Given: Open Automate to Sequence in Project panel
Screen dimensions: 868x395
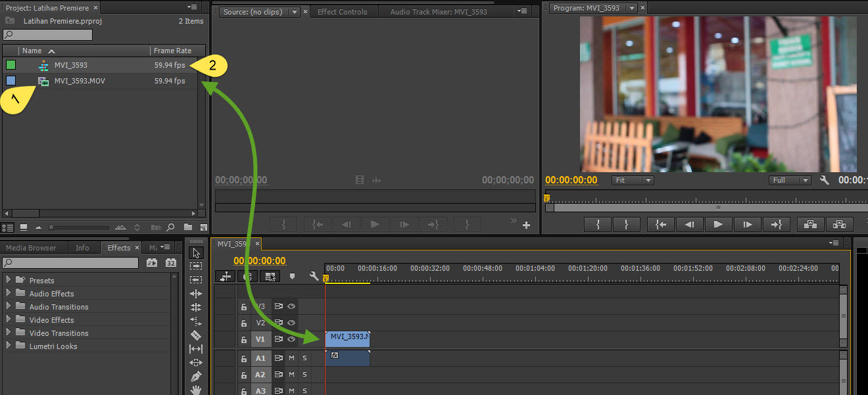Looking at the screenshot, I should pyautogui.click(x=156, y=227).
